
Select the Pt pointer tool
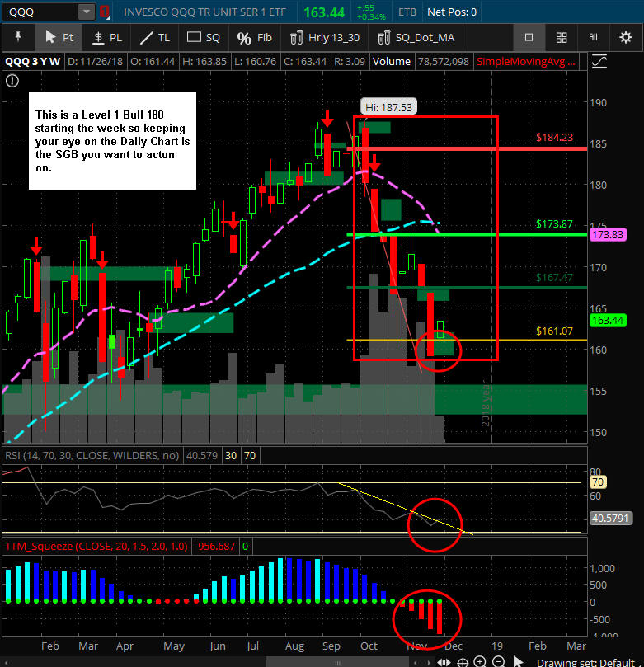pyautogui.click(x=59, y=37)
